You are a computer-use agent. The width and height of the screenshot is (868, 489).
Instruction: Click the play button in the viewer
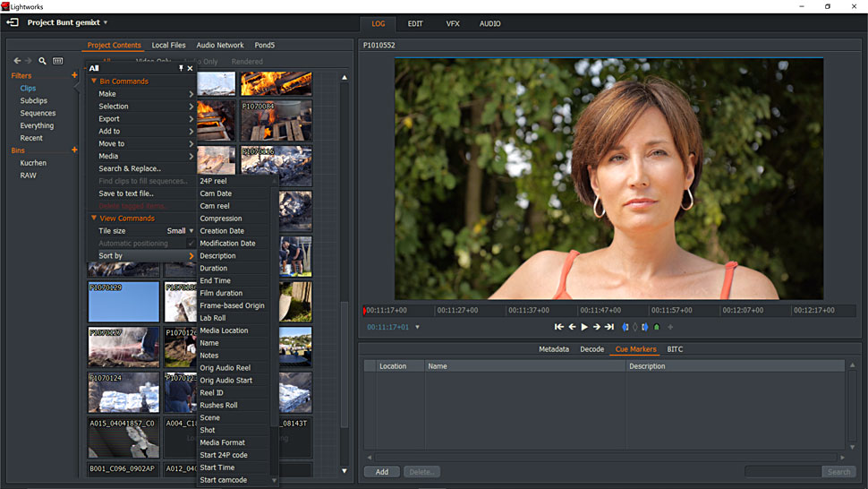(x=584, y=327)
